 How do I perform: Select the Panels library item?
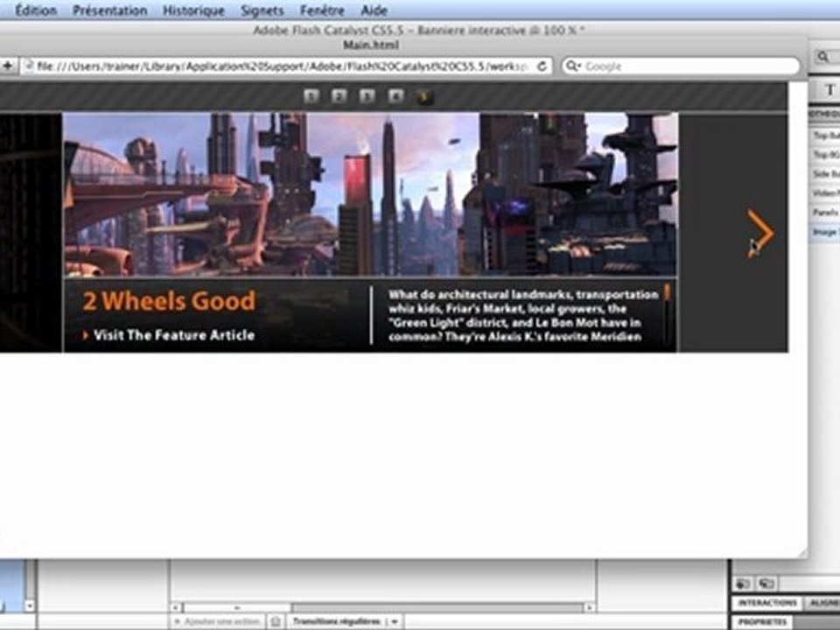(825, 212)
